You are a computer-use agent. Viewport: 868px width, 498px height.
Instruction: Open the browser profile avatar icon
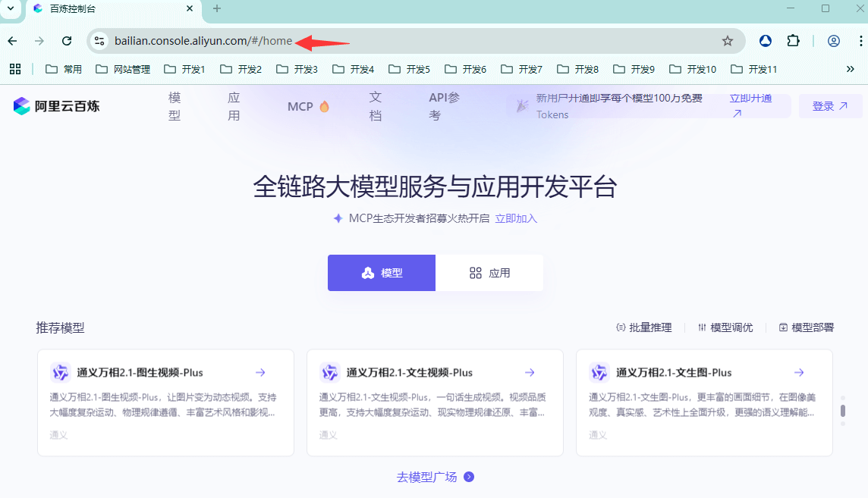pos(834,41)
